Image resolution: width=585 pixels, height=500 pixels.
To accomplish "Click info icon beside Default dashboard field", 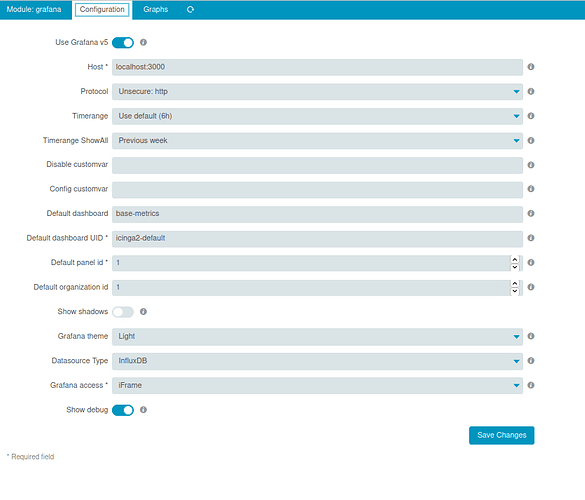I will point(531,213).
